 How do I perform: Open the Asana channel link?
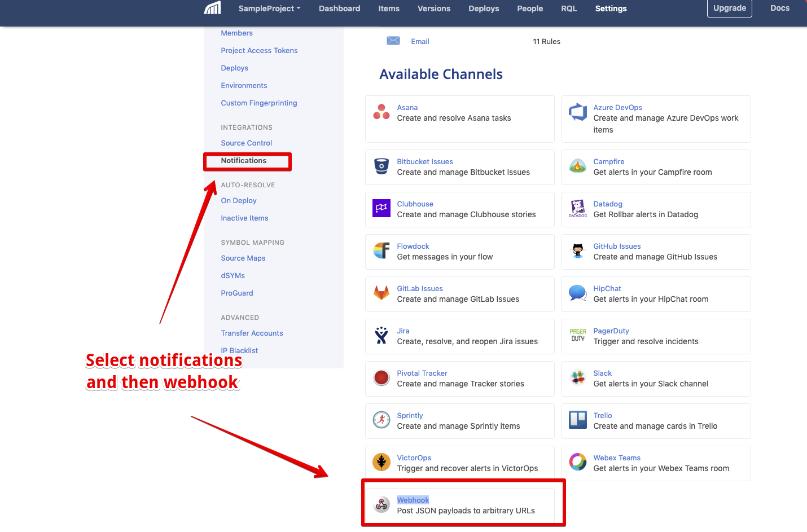(407, 108)
